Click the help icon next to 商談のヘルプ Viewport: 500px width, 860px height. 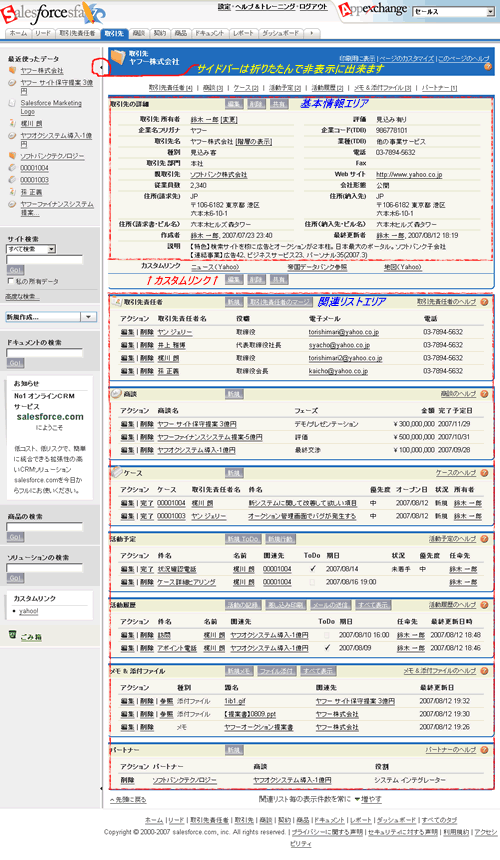pos(484,394)
